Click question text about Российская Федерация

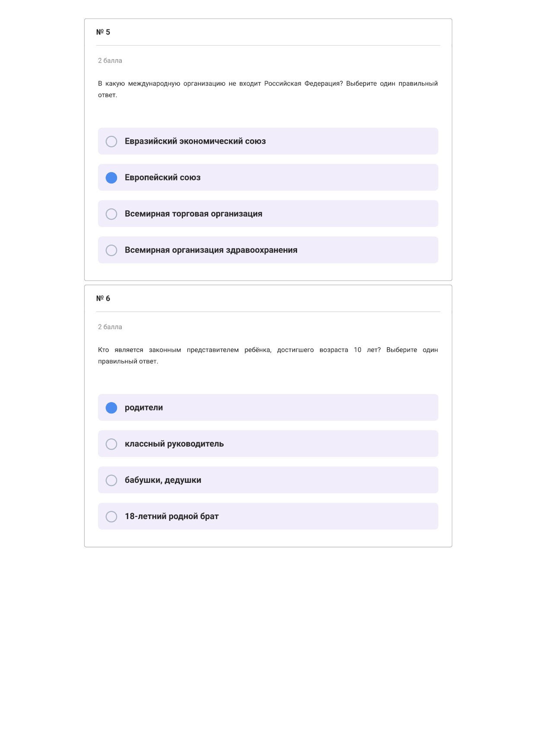[x=268, y=89]
